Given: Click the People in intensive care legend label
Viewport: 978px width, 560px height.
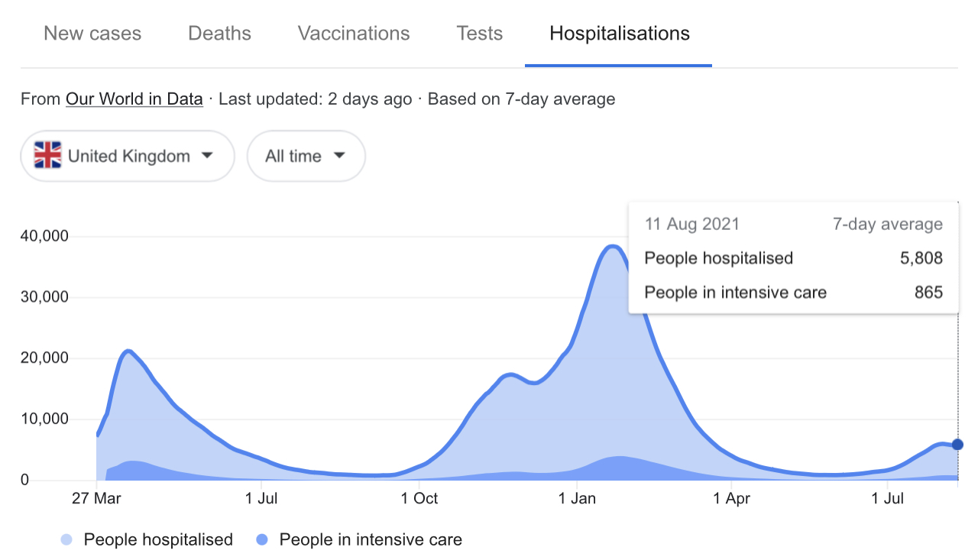Looking at the screenshot, I should coord(371,540).
